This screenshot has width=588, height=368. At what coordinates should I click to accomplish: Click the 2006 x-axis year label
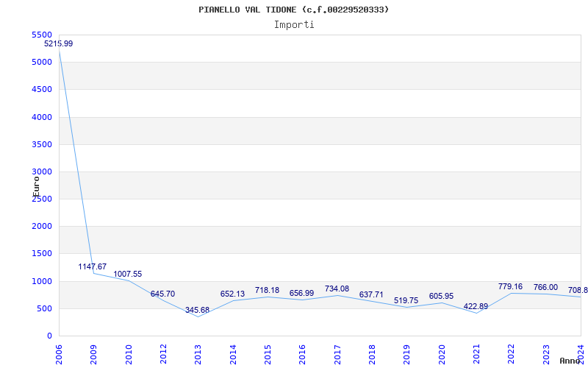point(59,354)
